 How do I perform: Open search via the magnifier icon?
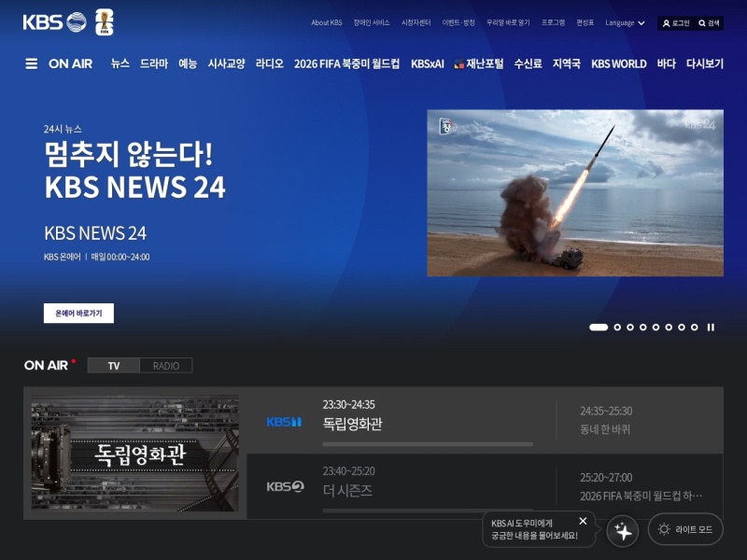pos(702,23)
